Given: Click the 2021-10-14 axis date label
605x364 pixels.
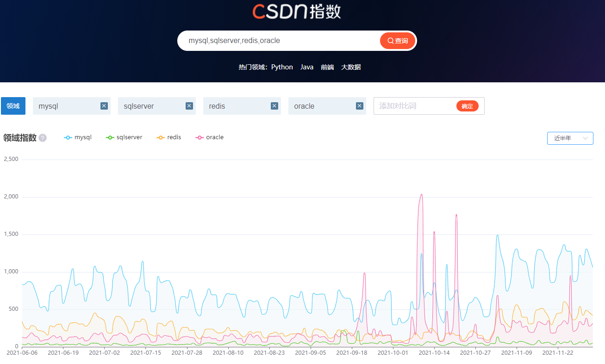Looking at the screenshot, I should click(x=434, y=352).
